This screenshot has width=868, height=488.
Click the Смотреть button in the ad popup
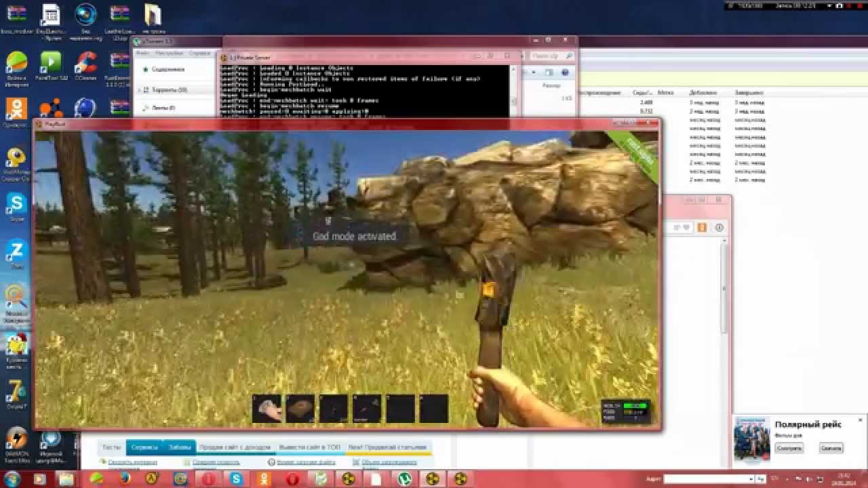coord(789,448)
